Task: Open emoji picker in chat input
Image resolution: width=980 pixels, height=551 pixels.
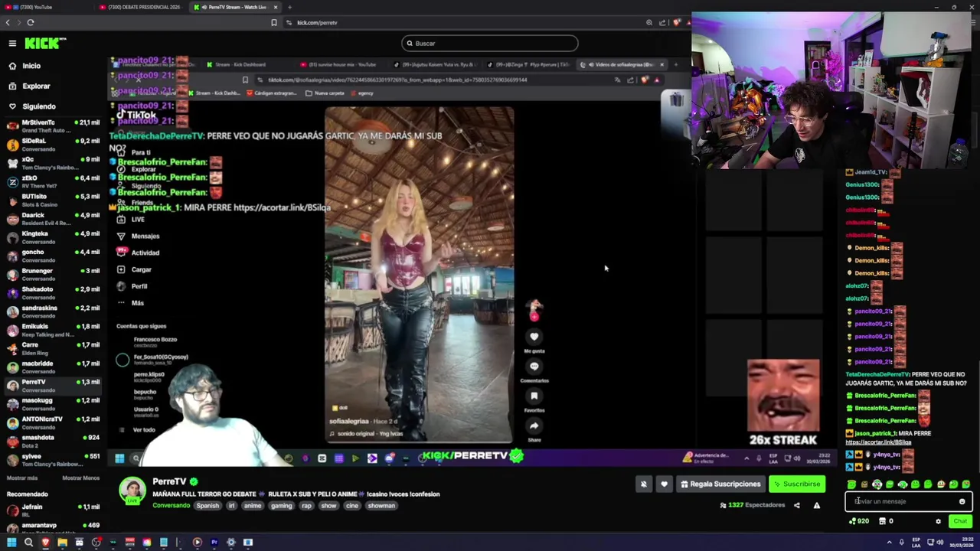Action: coord(962,501)
